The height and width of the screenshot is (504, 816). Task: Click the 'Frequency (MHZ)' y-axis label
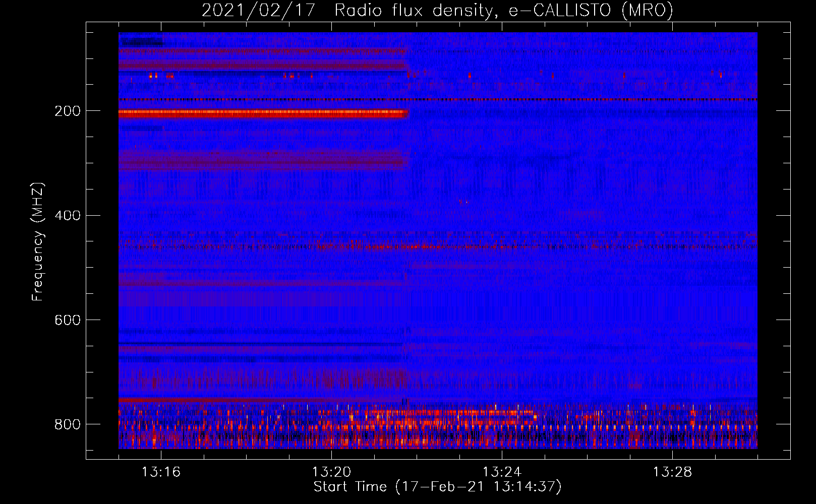[x=38, y=241]
